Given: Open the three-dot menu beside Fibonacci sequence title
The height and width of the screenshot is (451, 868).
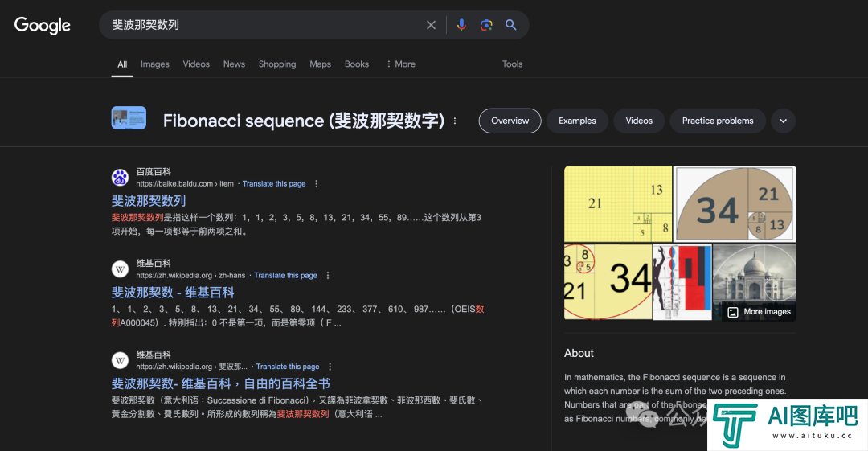Looking at the screenshot, I should click(455, 121).
